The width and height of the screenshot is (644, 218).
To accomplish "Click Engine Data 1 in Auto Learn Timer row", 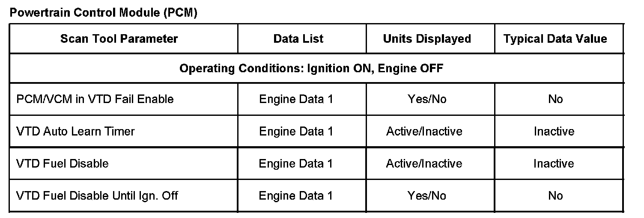I will click(x=296, y=131).
